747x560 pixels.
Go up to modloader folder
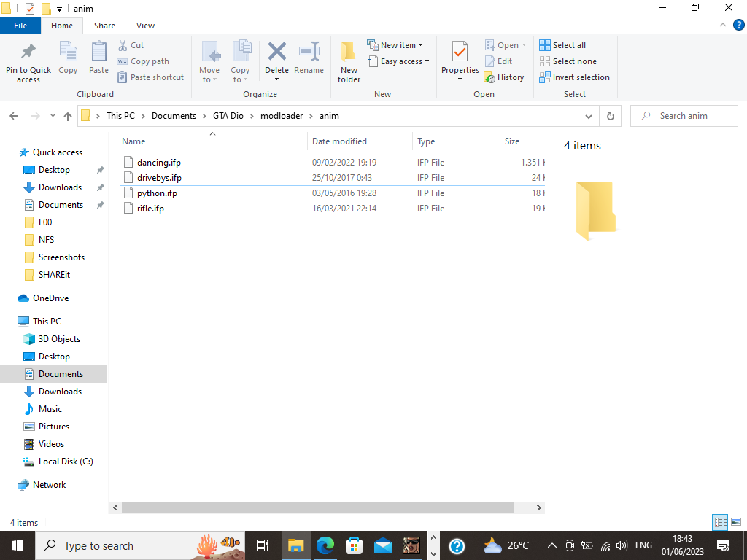click(68, 116)
